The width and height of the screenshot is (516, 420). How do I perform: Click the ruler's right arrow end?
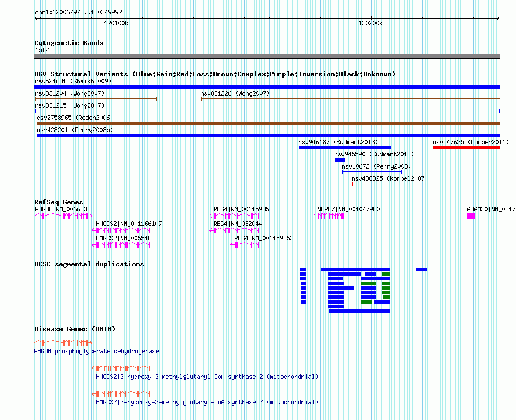(498, 18)
